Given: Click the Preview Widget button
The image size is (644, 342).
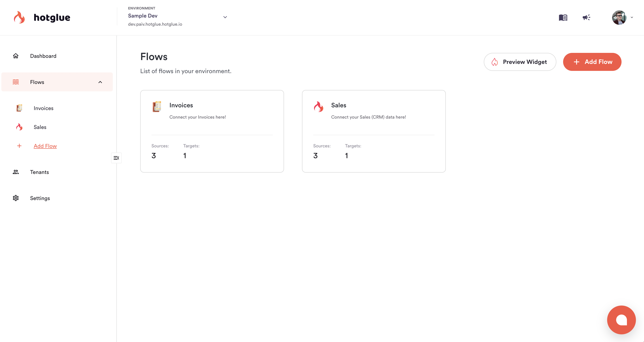Looking at the screenshot, I should 520,62.
